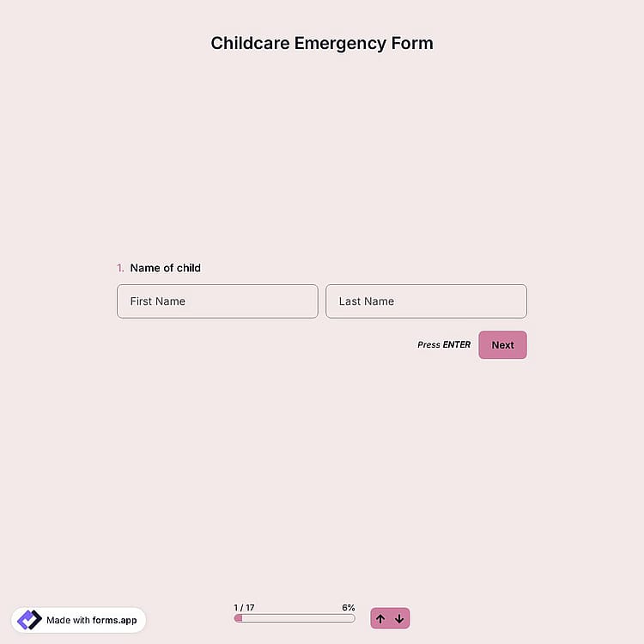Click the 6% completion label
Screen dimensions: 644x644
coord(349,607)
